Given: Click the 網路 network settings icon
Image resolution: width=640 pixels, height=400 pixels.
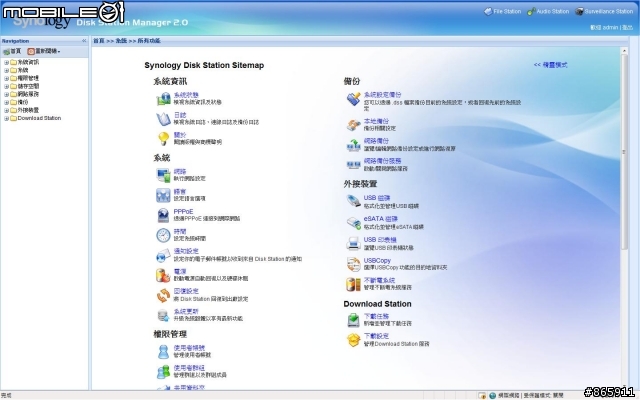Looking at the screenshot, I should coord(164,175).
